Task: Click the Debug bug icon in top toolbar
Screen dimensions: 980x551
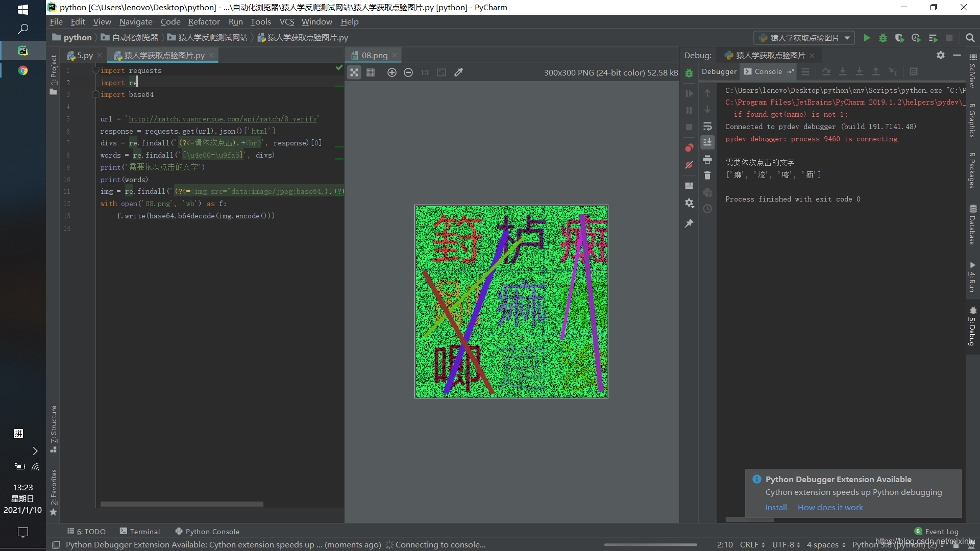Action: (883, 38)
